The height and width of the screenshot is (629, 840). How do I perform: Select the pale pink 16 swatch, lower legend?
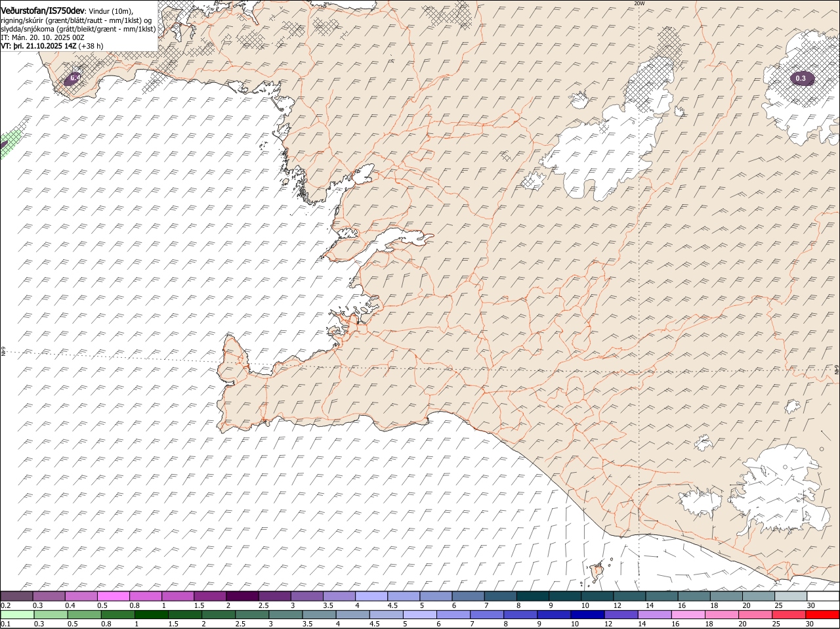coord(688,615)
